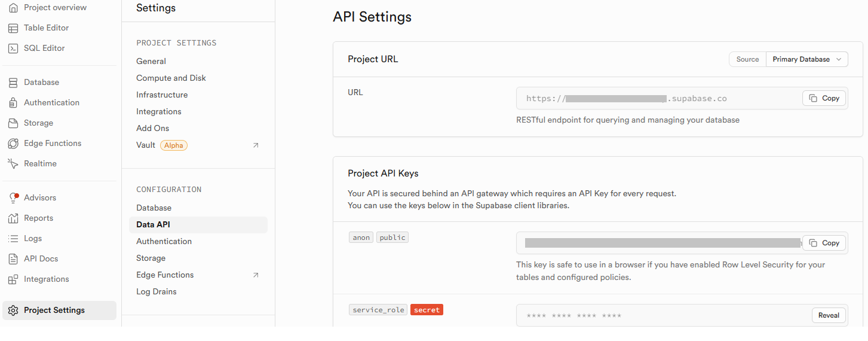Viewport: 868px width, 341px height.
Task: Click the Project Settings gear icon
Action: (x=13, y=310)
